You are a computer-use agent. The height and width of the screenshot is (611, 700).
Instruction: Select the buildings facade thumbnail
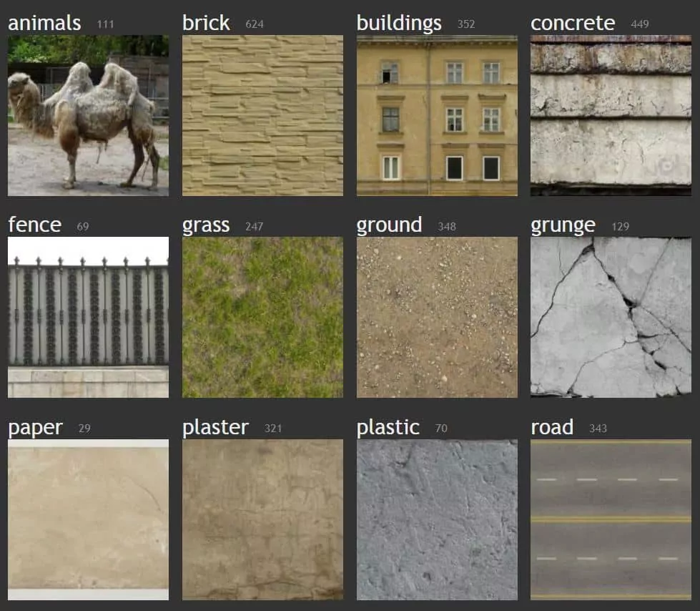point(437,116)
